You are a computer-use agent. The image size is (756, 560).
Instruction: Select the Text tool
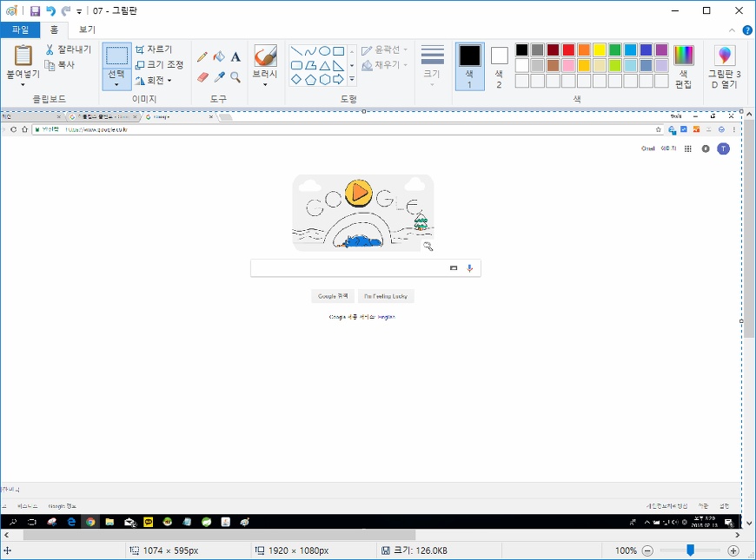pyautogui.click(x=235, y=56)
